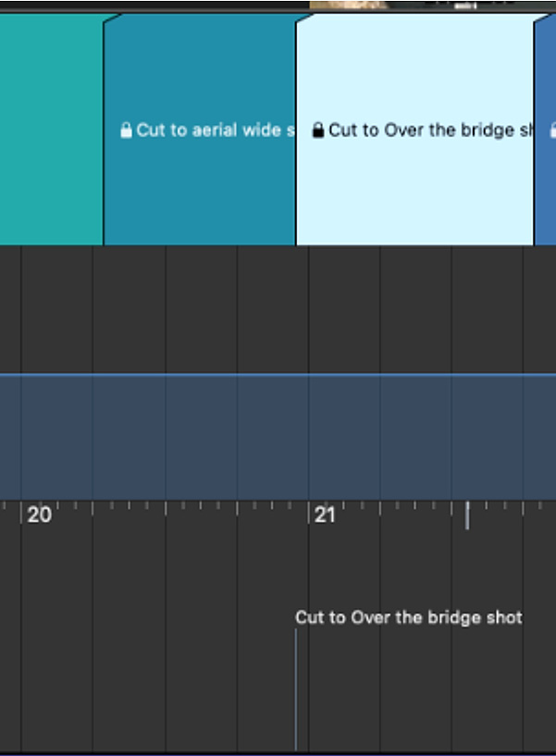
Task: Select the 'Cut to aerial wide' marker block
Action: [200, 130]
